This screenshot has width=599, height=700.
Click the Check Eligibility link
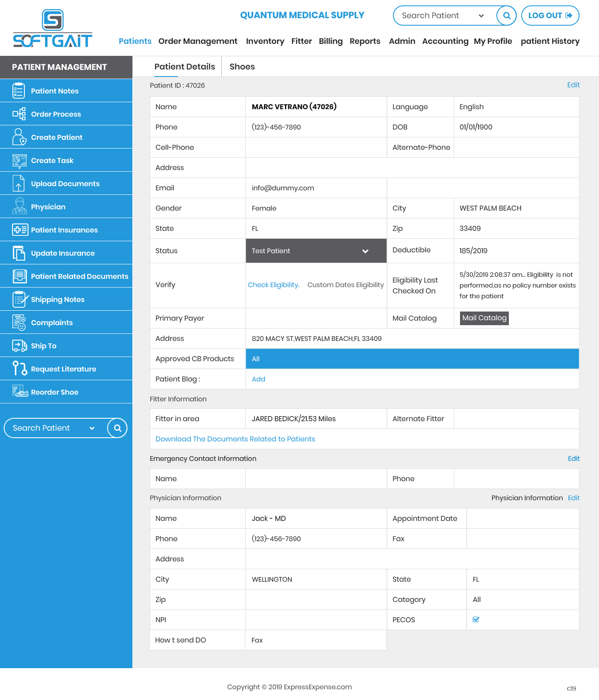(273, 285)
